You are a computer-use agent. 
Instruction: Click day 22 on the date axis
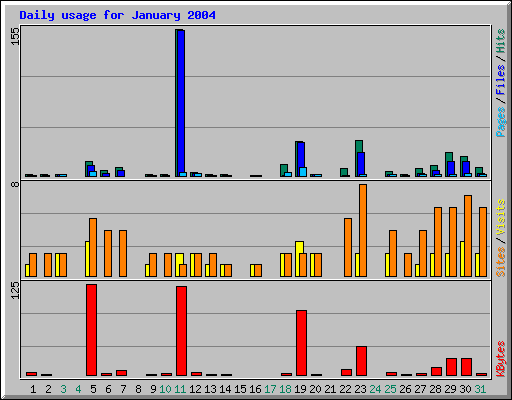point(345,389)
